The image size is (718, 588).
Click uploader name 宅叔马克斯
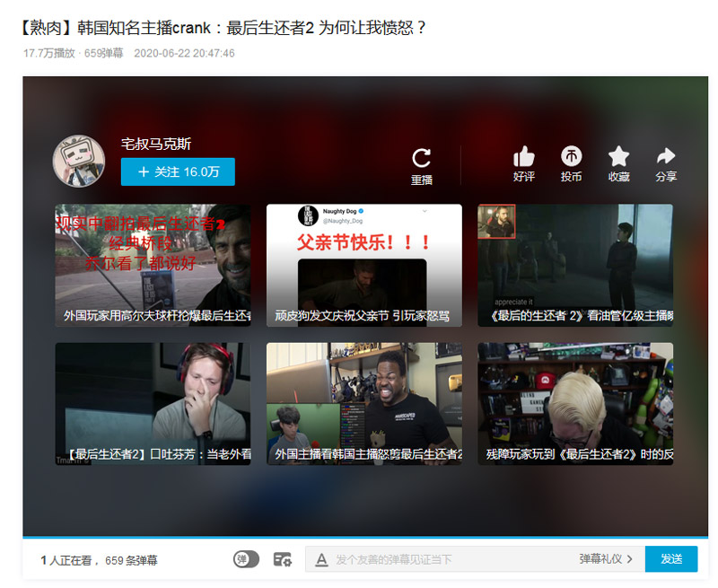(156, 144)
